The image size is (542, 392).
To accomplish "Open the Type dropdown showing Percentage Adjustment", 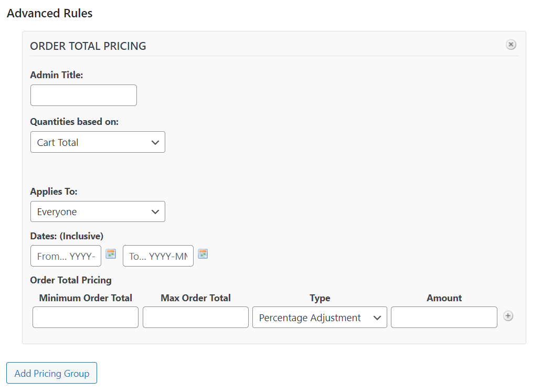I will 320,317.
